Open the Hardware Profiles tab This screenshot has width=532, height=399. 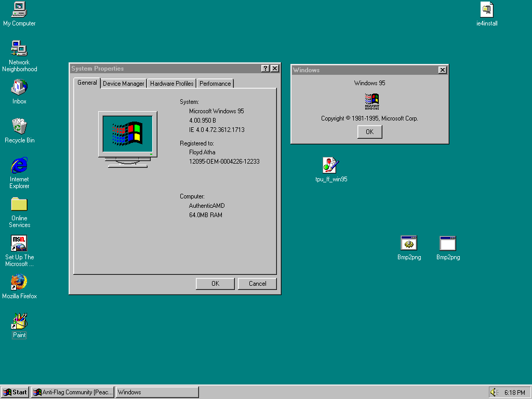pos(171,84)
